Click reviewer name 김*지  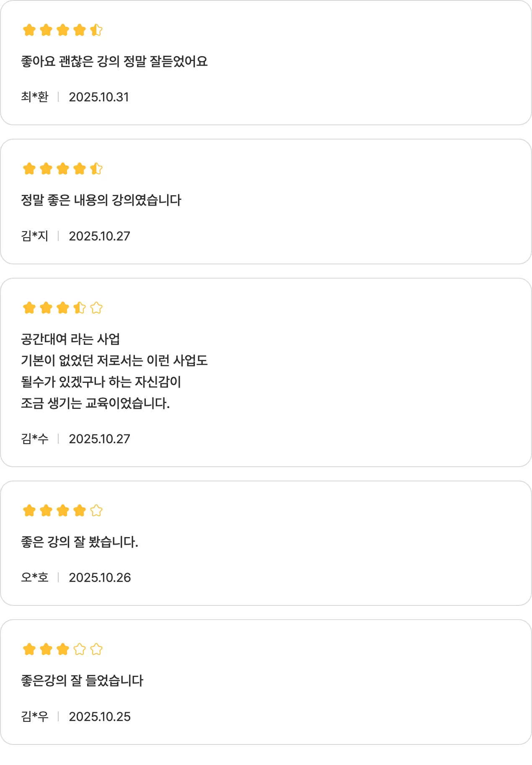click(35, 236)
